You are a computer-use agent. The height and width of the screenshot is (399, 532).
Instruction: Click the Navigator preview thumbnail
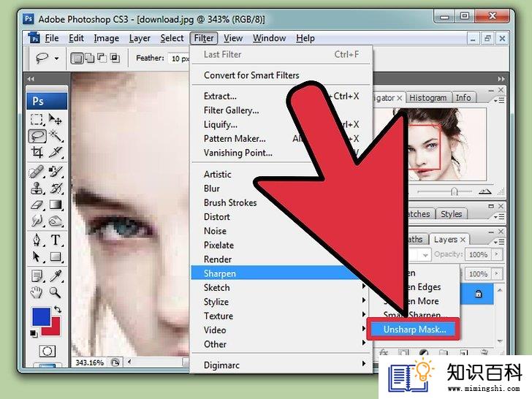(x=431, y=144)
